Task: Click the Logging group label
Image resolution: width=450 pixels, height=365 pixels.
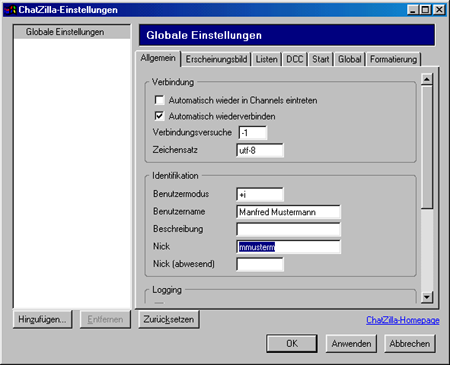Action: click(x=167, y=290)
